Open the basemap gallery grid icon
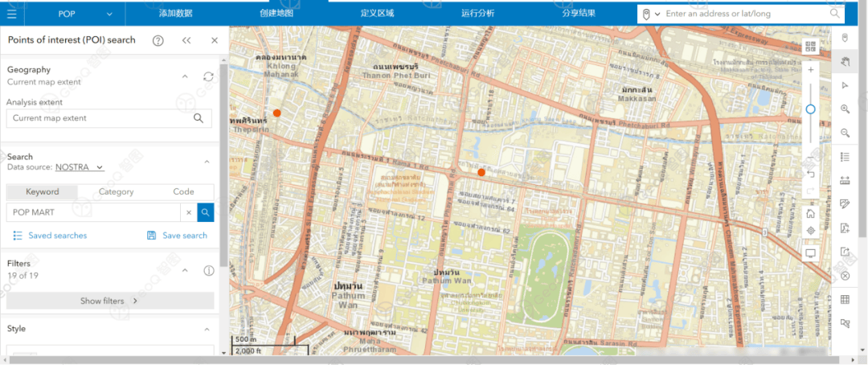Image resolution: width=868 pixels, height=365 pixels. 810,47
